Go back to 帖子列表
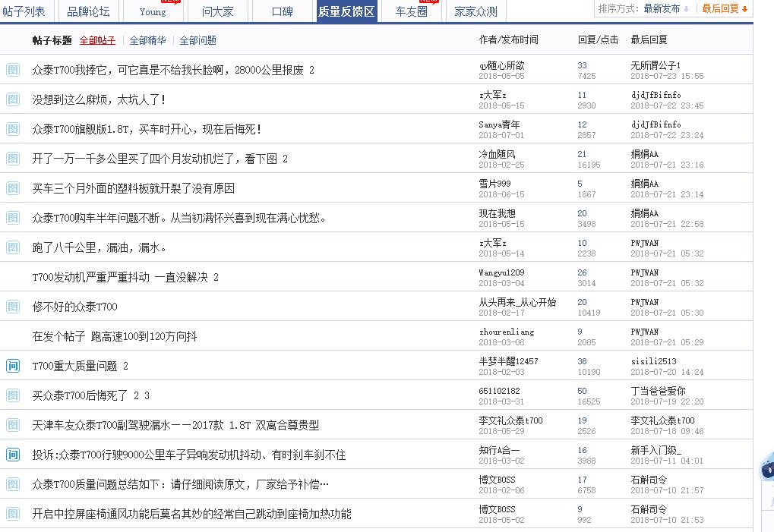Image resolution: width=774 pixels, height=532 pixels. (x=27, y=11)
